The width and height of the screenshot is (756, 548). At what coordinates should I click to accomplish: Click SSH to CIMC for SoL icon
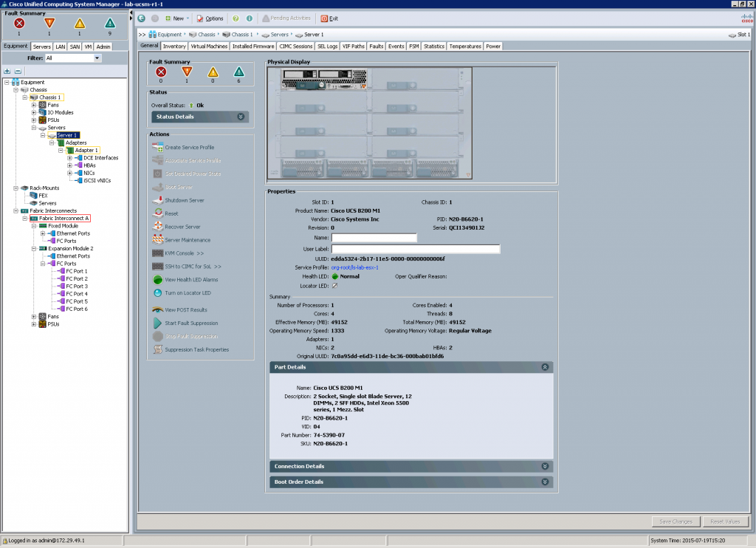click(x=158, y=267)
